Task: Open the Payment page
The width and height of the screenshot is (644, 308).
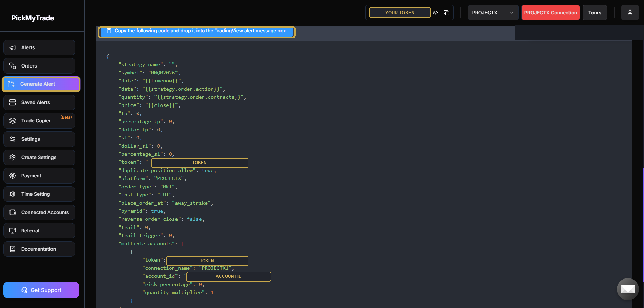Action: [x=39, y=176]
